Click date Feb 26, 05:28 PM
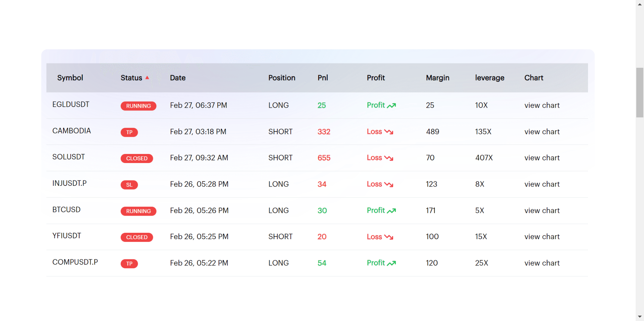Viewport: 644px width, 321px height. pos(199,184)
